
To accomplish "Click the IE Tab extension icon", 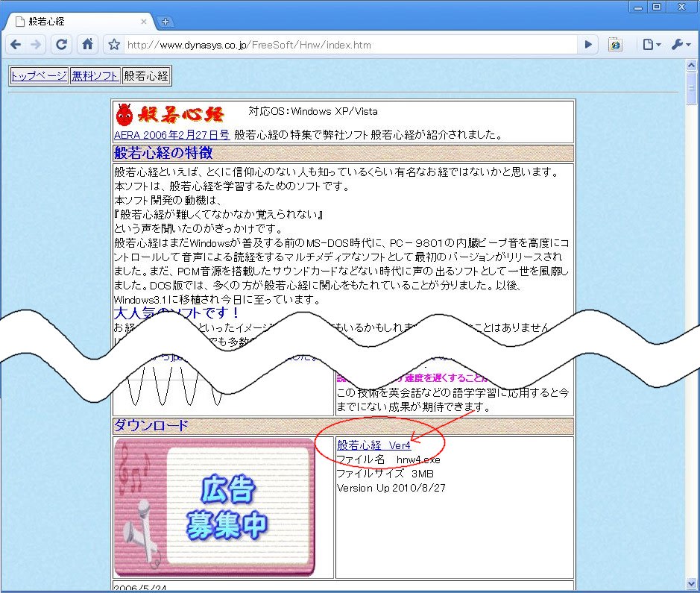I will [x=615, y=45].
